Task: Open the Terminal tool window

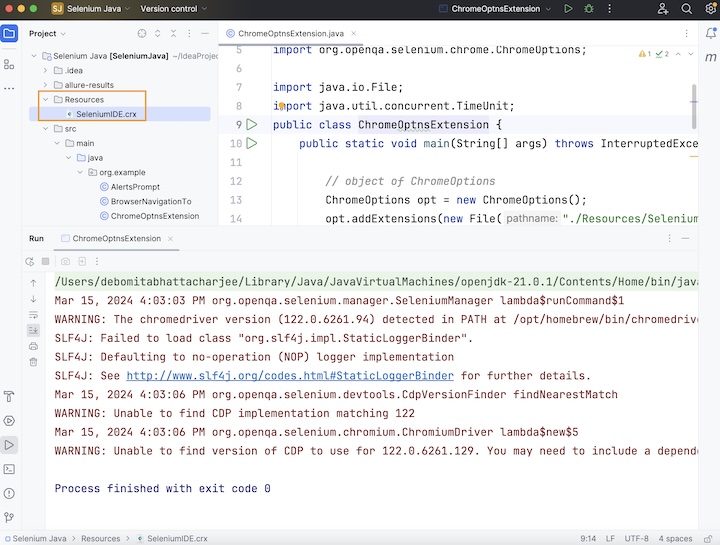Action: click(9, 469)
